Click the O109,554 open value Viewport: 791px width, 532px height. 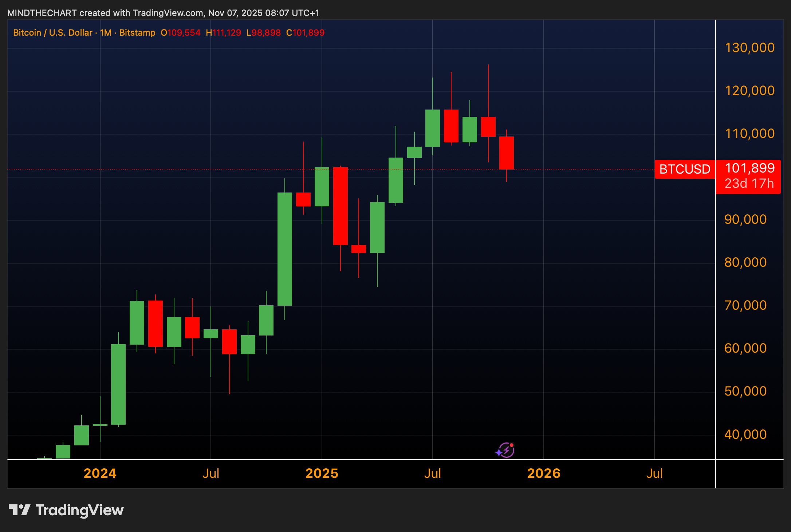click(181, 33)
